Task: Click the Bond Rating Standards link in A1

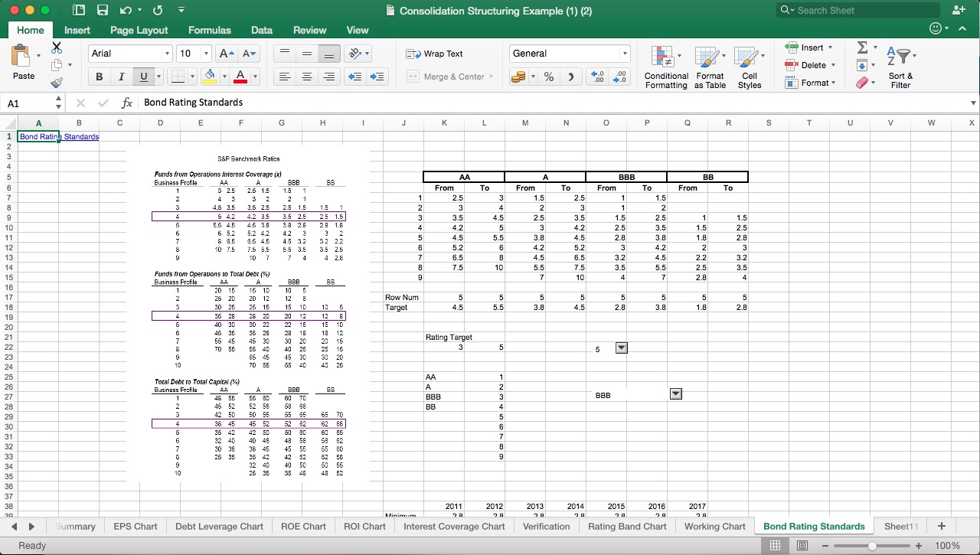Action: [59, 136]
